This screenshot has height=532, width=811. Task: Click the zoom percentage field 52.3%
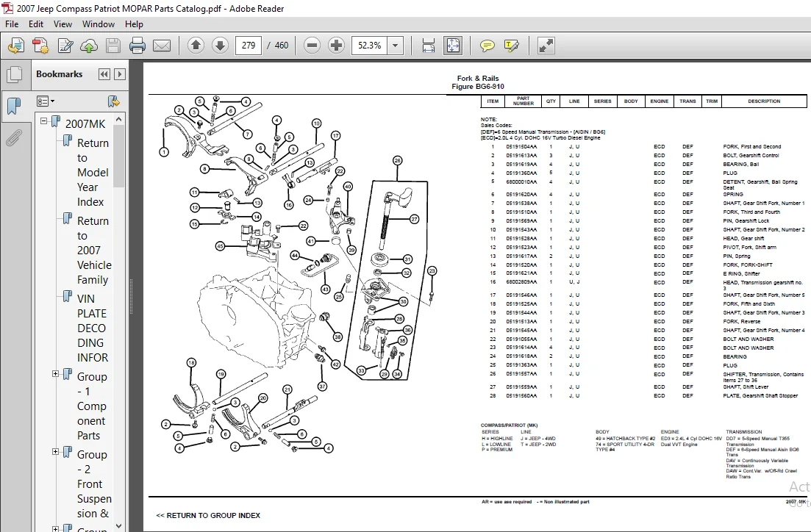370,46
